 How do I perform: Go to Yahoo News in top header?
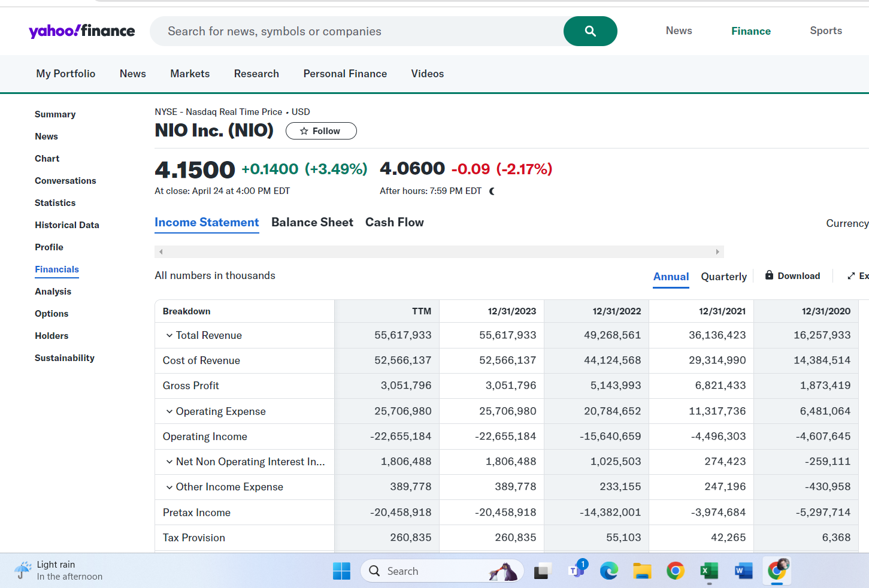click(679, 31)
